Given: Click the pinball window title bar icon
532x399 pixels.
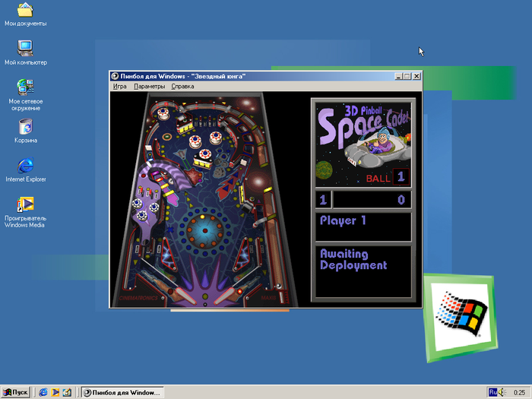Looking at the screenshot, I should (x=115, y=76).
